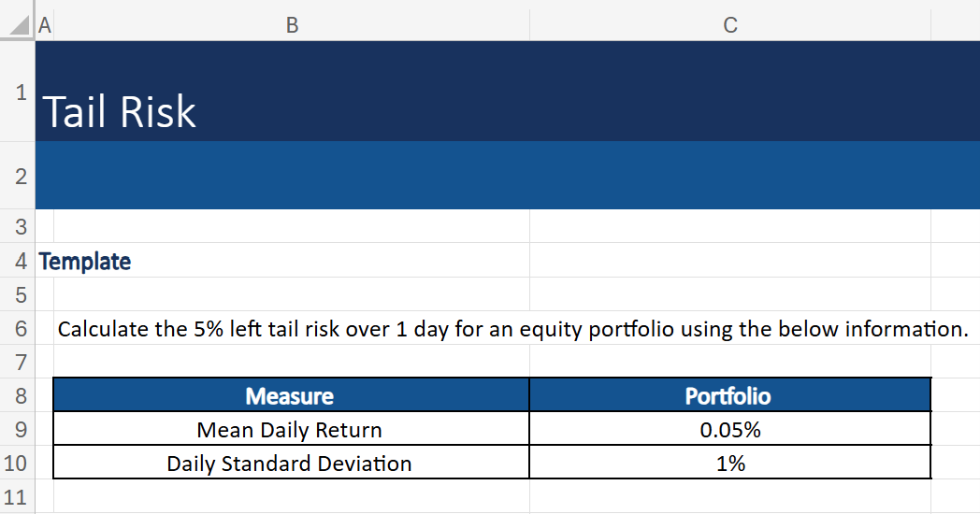Click the Mean Daily Return cell
This screenshot has height=514, width=980.
tap(290, 430)
